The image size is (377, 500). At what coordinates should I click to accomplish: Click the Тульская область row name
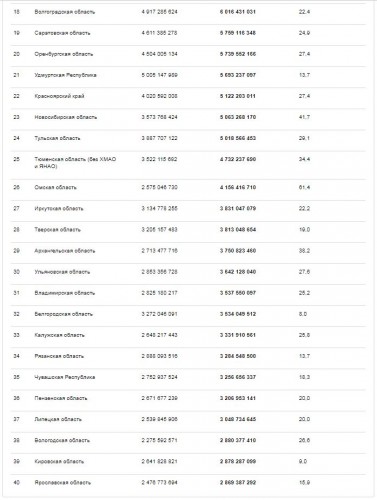[x=57, y=138]
